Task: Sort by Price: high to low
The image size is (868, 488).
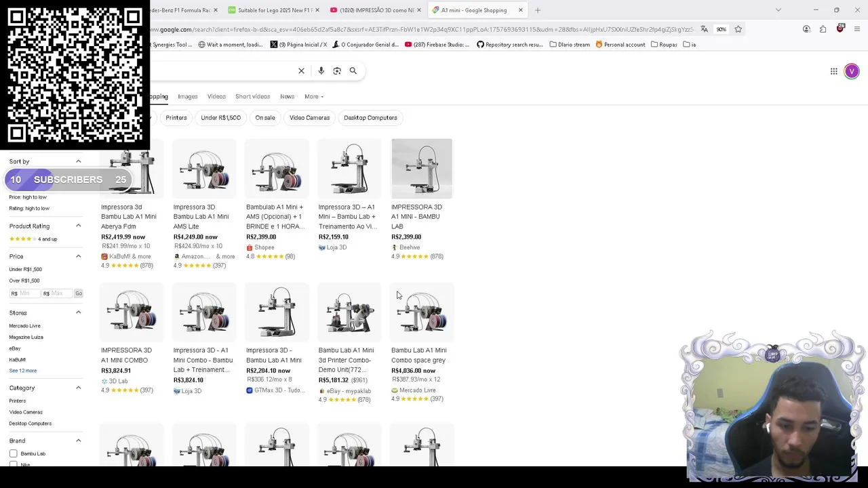Action: 28,197
